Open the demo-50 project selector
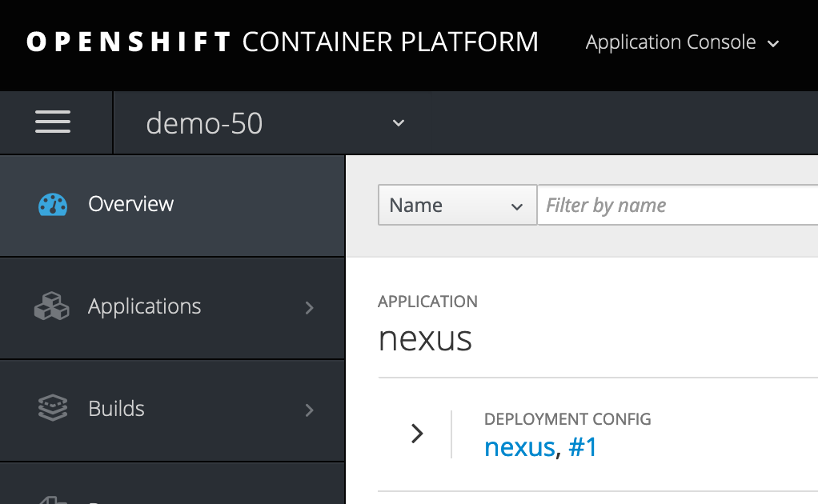818x504 pixels. click(275, 123)
